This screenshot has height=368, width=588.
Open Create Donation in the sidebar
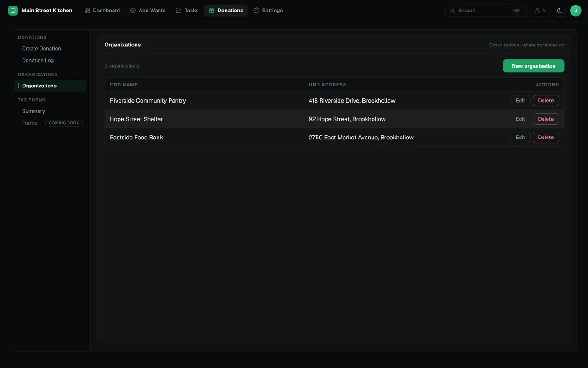pos(51,48)
